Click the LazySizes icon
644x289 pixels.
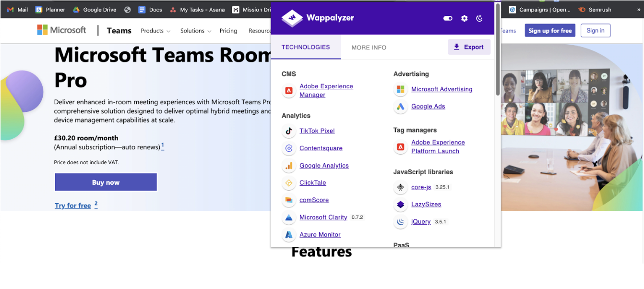pyautogui.click(x=400, y=205)
